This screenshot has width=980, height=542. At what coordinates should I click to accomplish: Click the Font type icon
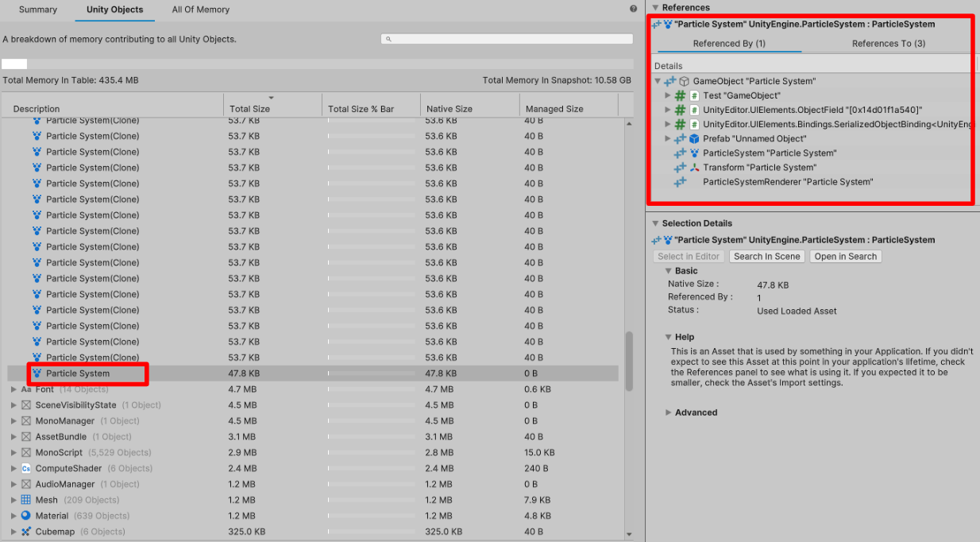click(x=26, y=389)
